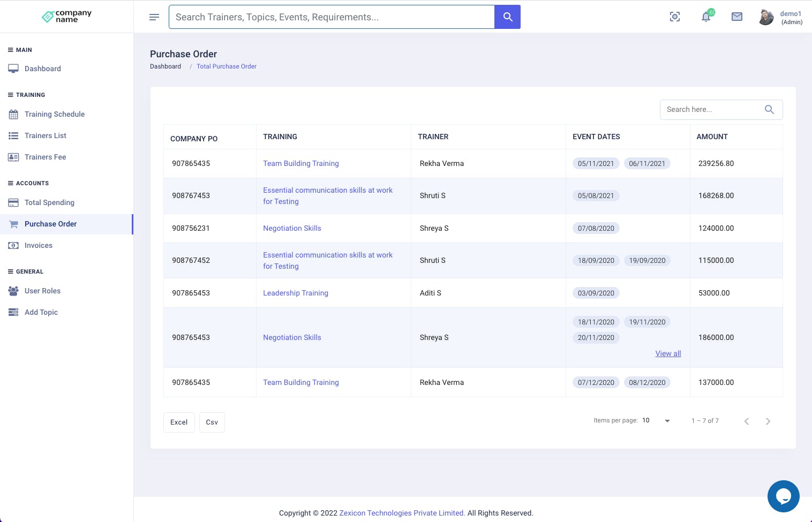
Task: Click EVENT DATES column header
Action: point(596,137)
